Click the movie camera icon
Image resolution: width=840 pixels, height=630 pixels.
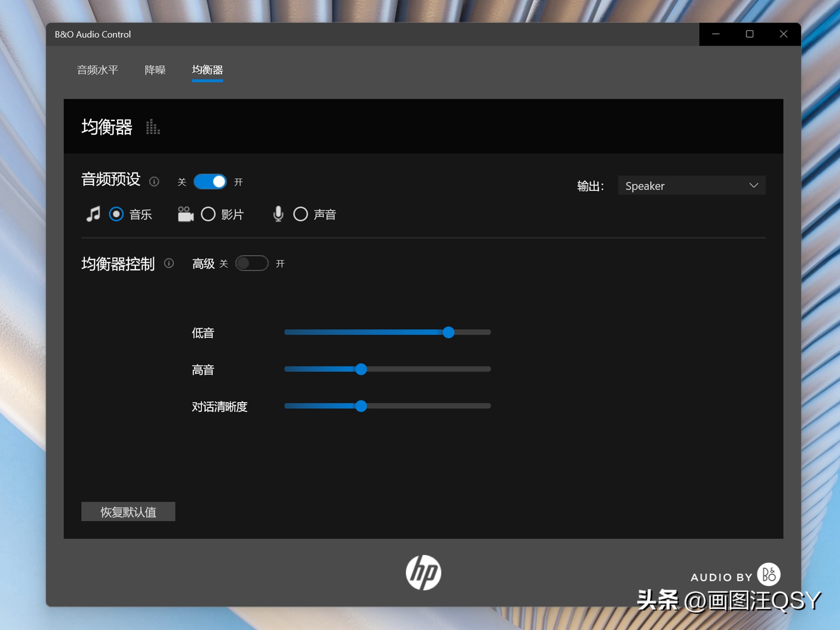tap(185, 214)
